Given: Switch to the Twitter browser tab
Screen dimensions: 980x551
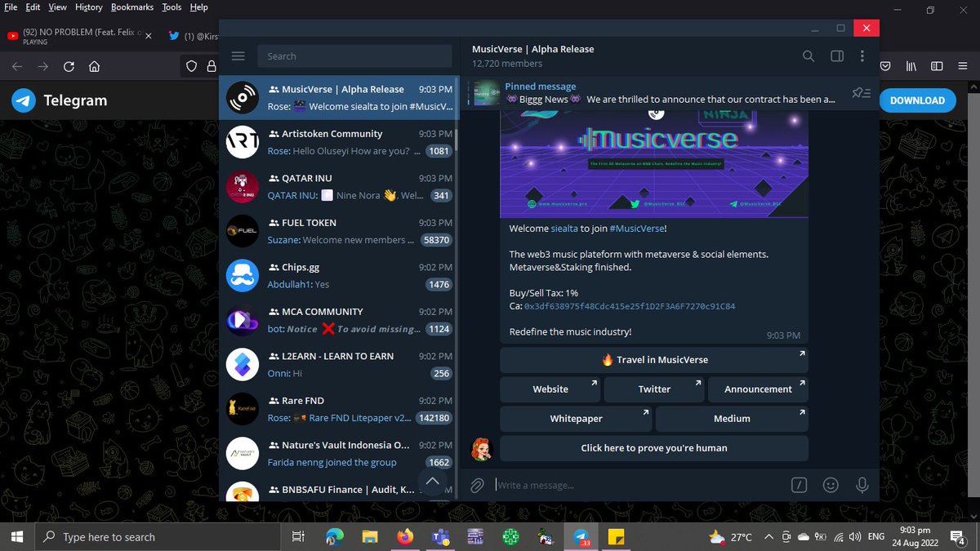Looking at the screenshot, I should tap(191, 36).
